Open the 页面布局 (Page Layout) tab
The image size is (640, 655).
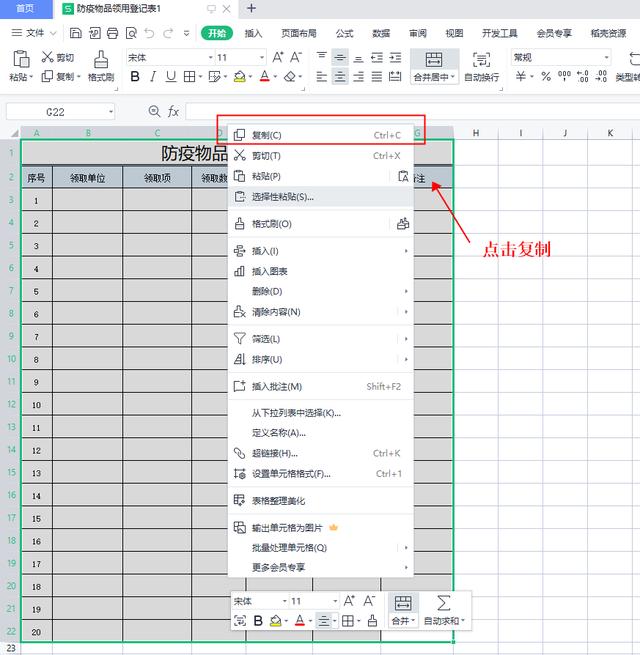[298, 33]
